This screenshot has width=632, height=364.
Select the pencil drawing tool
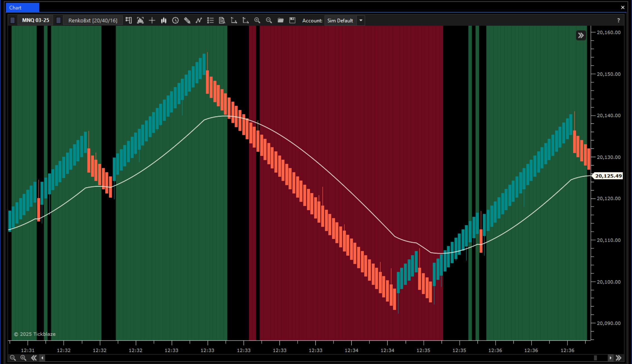[x=187, y=20]
